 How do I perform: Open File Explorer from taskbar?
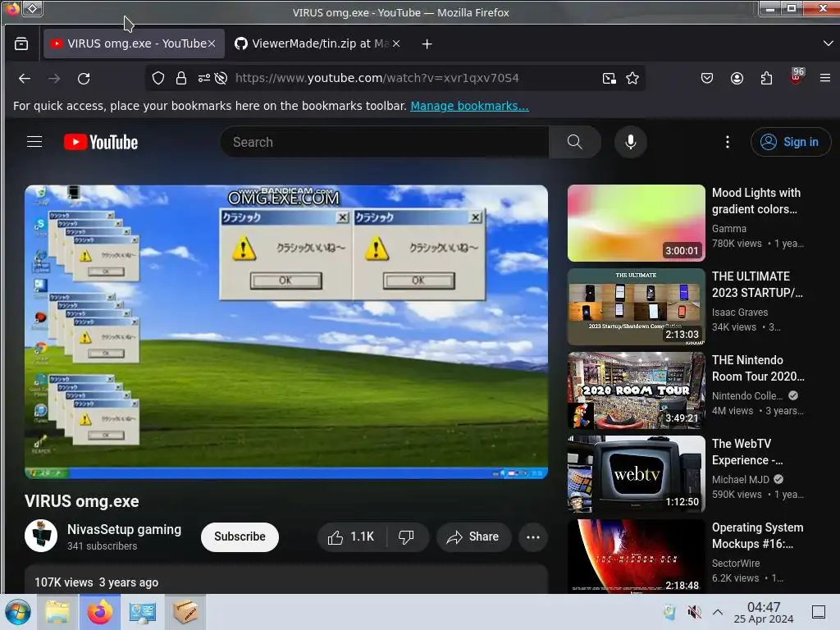pos(58,612)
